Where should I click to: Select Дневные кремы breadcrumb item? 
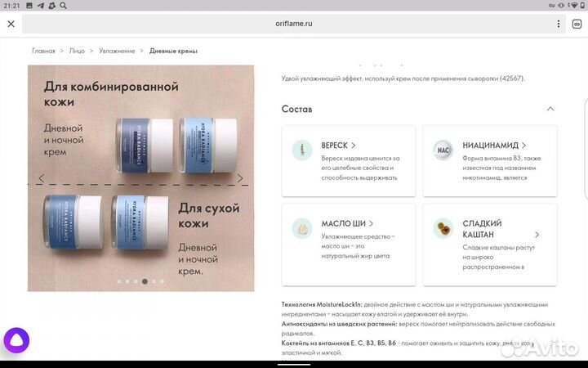click(173, 51)
